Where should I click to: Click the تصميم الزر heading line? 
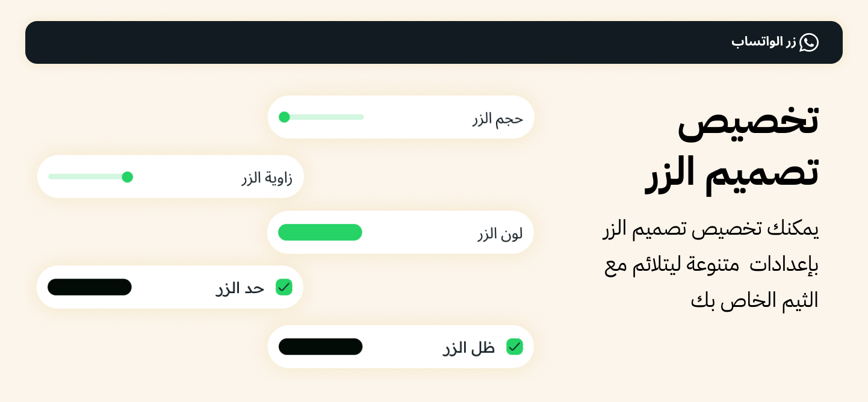pos(731,173)
